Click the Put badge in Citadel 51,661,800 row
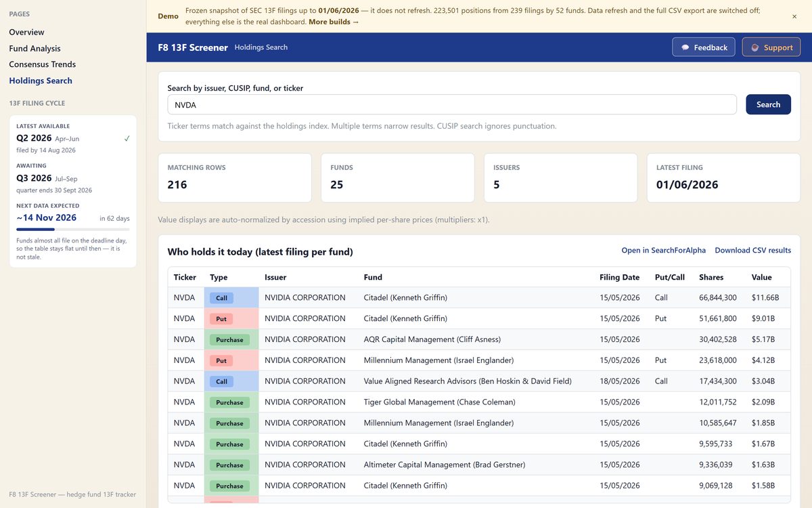The height and width of the screenshot is (508, 812). (x=221, y=319)
